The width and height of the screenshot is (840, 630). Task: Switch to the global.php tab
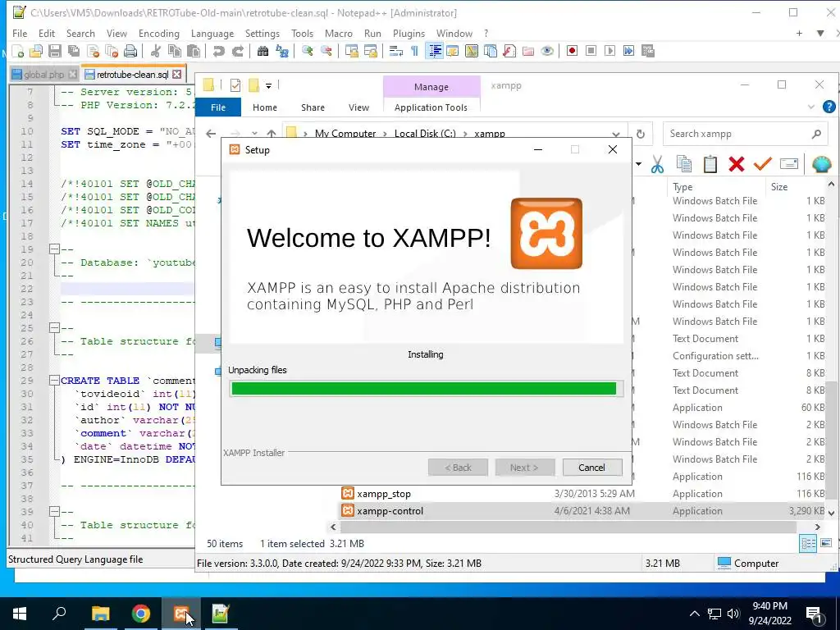[x=44, y=75]
